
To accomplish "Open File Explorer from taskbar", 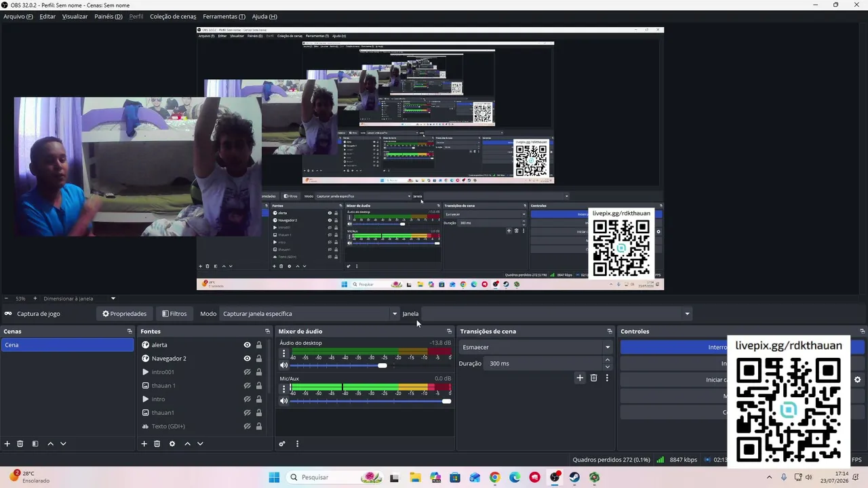I will [x=414, y=477].
